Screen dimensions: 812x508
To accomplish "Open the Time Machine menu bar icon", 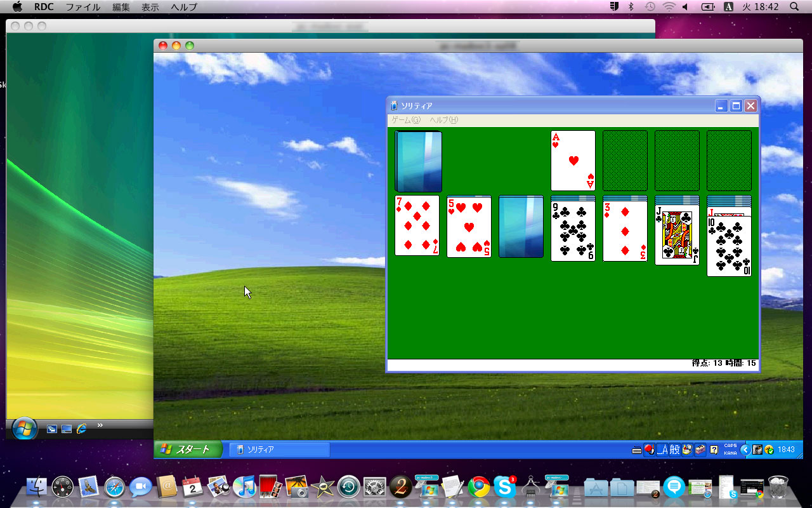I will click(650, 7).
